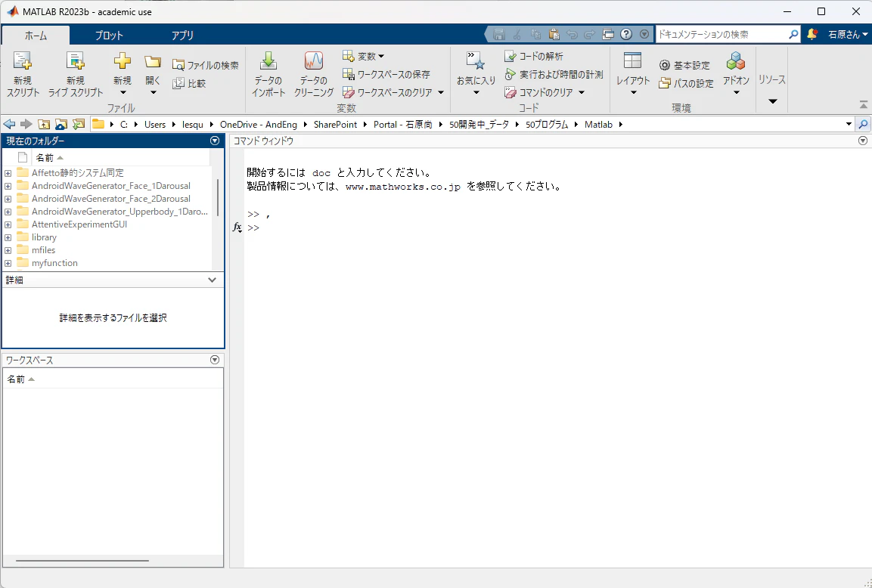Viewport: 872px width, 588px height.
Task: Expand AndroidWaveGenerator_Face_2Darousal folder
Action: pos(8,199)
